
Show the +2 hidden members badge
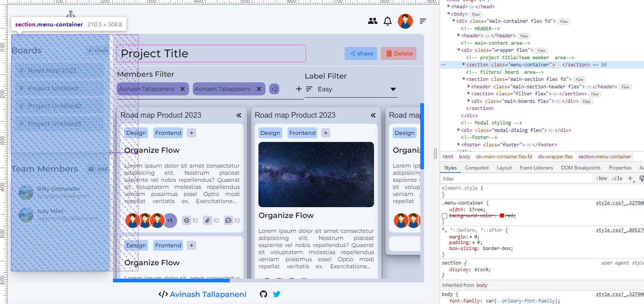click(274, 89)
